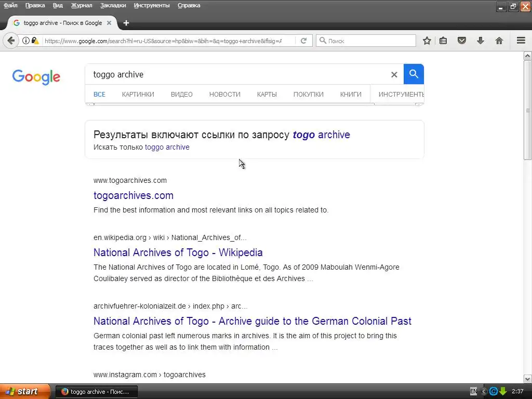Image resolution: width=532 pixels, height=399 pixels.
Task: Click the vertical scrollbar thumb
Action: (528, 110)
